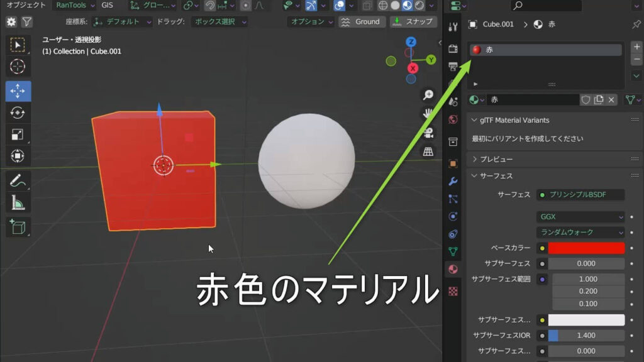Click the X axis on navigation gizmo
644x362 pixels.
pyautogui.click(x=413, y=68)
